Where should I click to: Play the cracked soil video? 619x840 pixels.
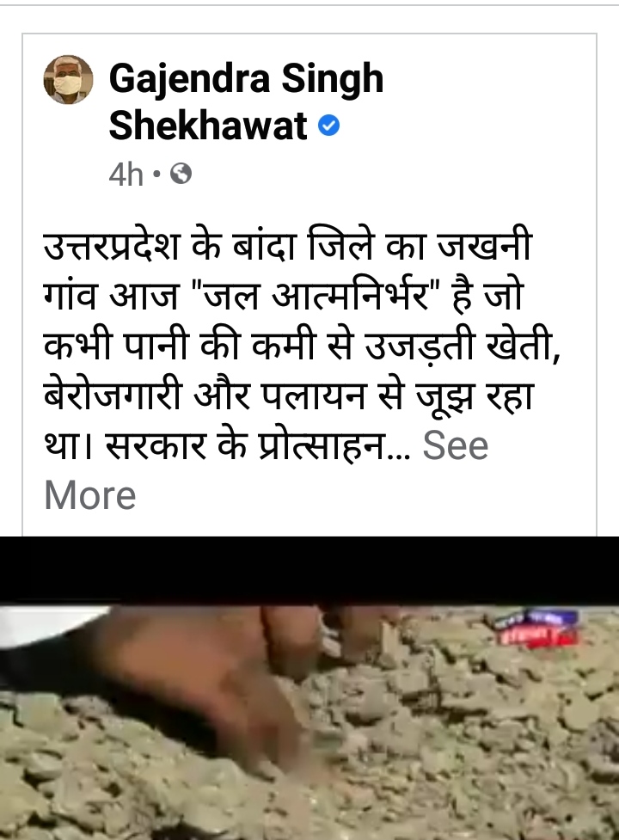(x=309, y=723)
